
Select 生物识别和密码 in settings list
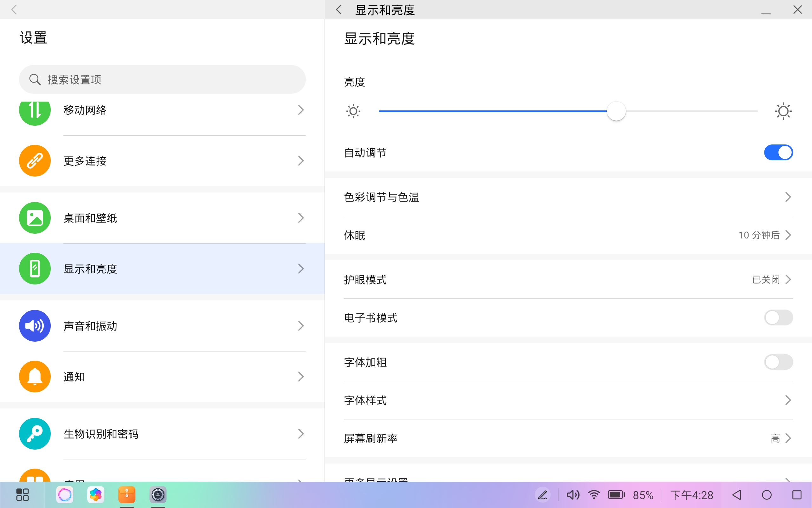[x=162, y=433]
